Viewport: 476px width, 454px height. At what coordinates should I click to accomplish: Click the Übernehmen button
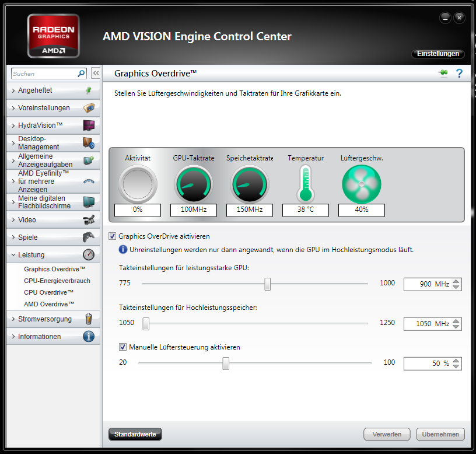(x=440, y=434)
